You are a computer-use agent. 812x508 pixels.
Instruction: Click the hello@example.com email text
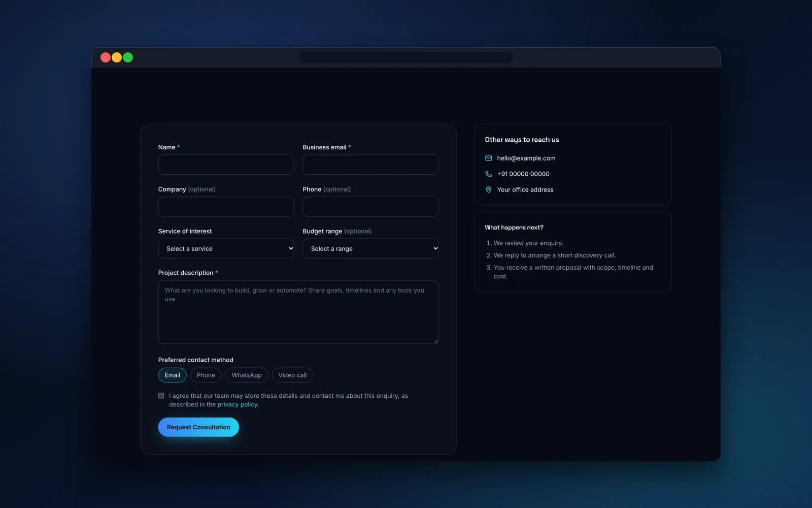point(526,158)
